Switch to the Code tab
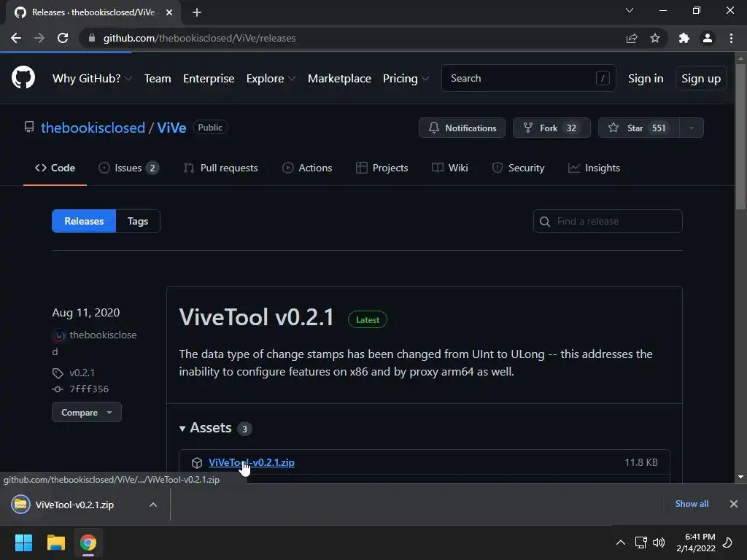 [x=55, y=168]
